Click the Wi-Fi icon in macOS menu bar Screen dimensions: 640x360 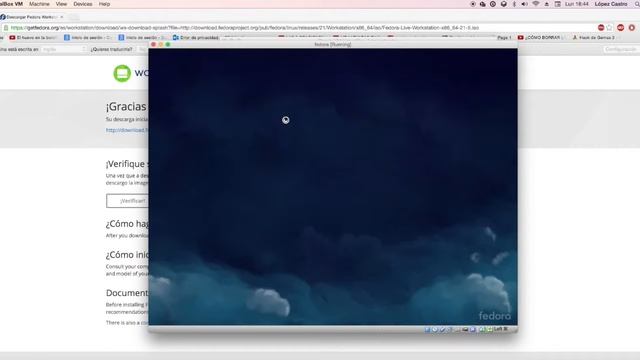coord(536,4)
